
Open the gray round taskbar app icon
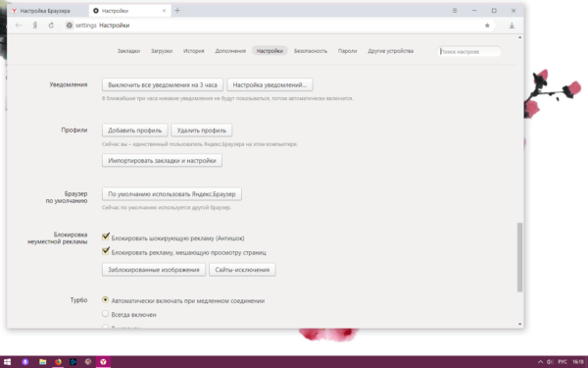click(x=88, y=362)
